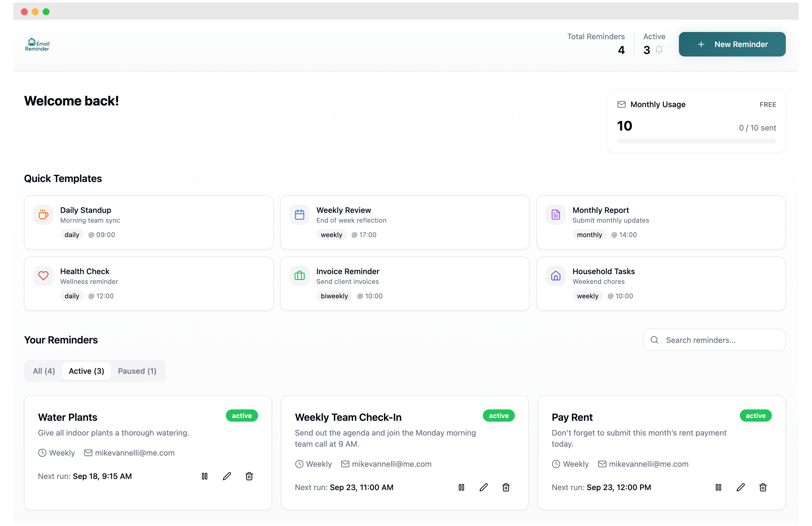Click the New Reminder button
The height and width of the screenshot is (526, 812).
tap(732, 44)
